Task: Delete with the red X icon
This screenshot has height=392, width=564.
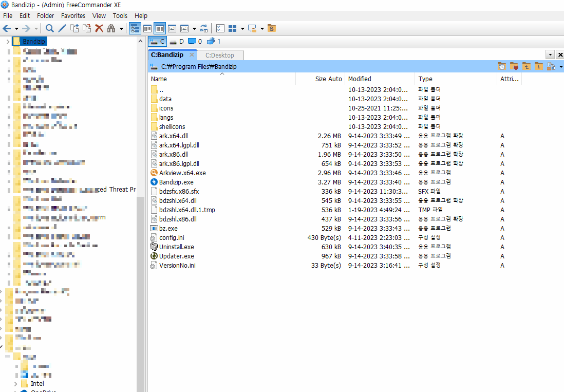Action: (99, 28)
